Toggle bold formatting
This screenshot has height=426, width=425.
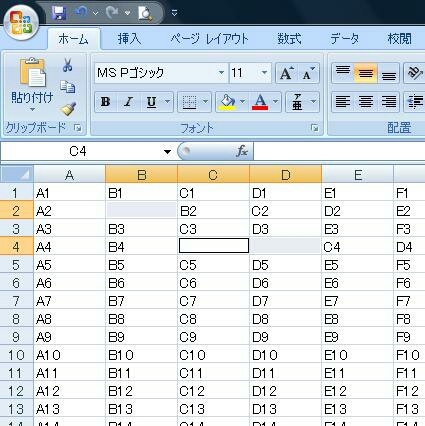[105, 102]
